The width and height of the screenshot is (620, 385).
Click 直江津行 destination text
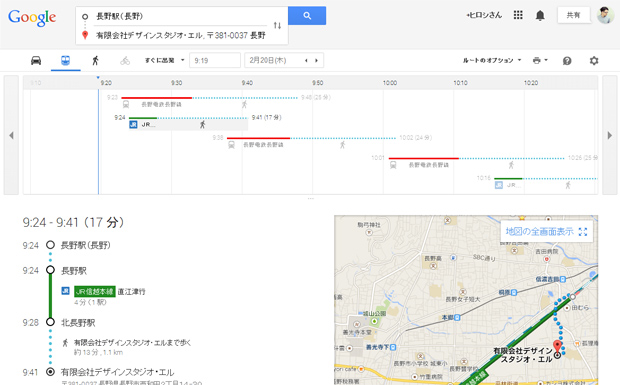coord(132,292)
